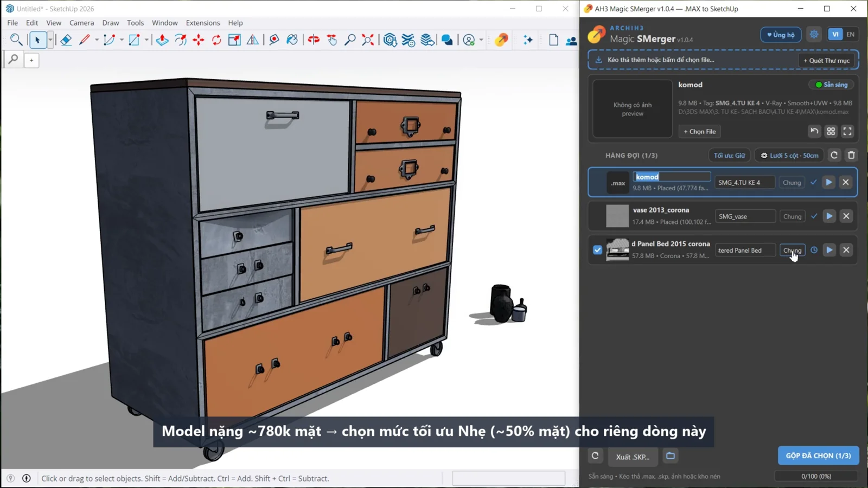Expand arc tool dropdown arrow
The width and height of the screenshot is (868, 488).
tap(122, 40)
